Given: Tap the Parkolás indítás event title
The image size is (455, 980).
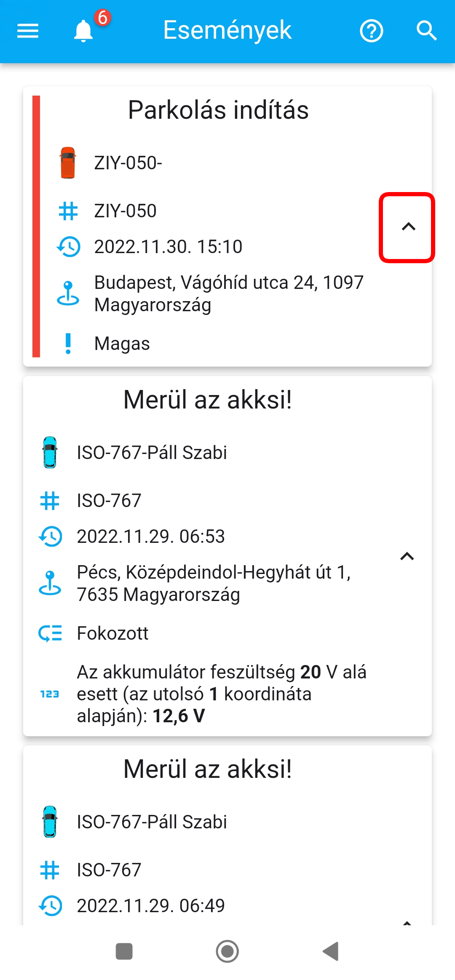Looking at the screenshot, I should click(218, 110).
